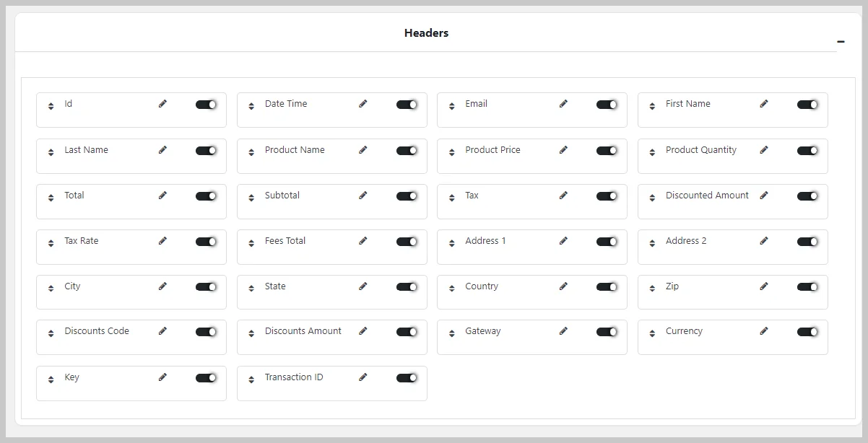Click the Last Name header label
Screen dimensions: 868x443
(86, 150)
